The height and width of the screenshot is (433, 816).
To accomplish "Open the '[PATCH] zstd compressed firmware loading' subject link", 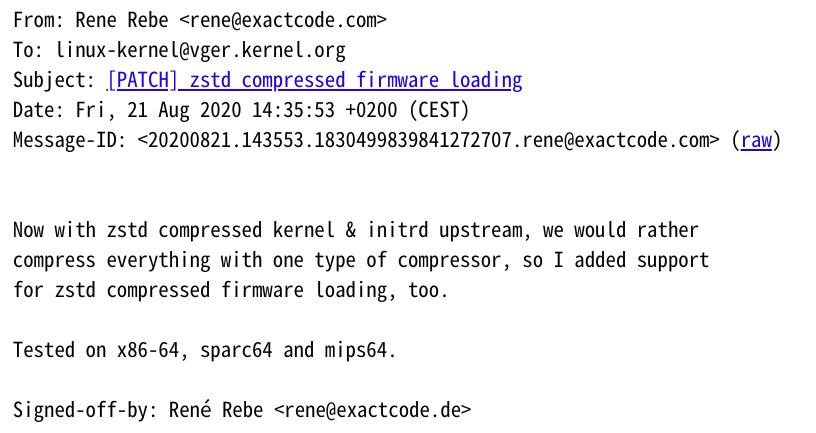I will point(314,80).
